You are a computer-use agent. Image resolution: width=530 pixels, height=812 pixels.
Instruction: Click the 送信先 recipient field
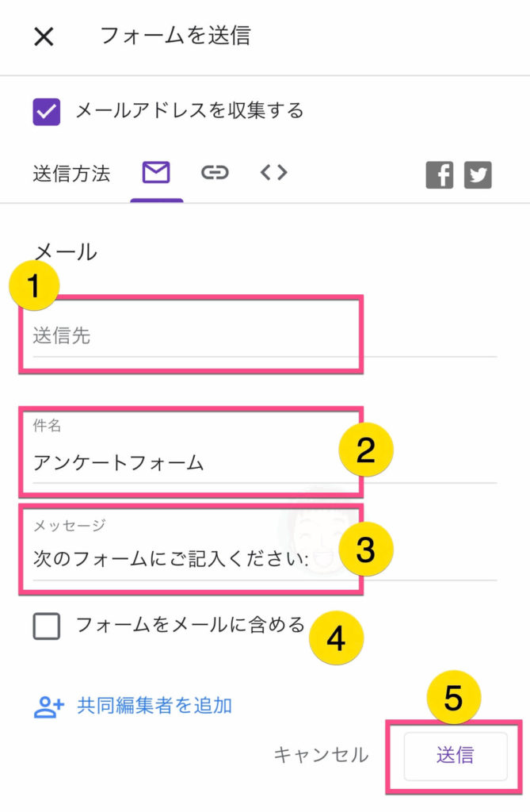265,335
